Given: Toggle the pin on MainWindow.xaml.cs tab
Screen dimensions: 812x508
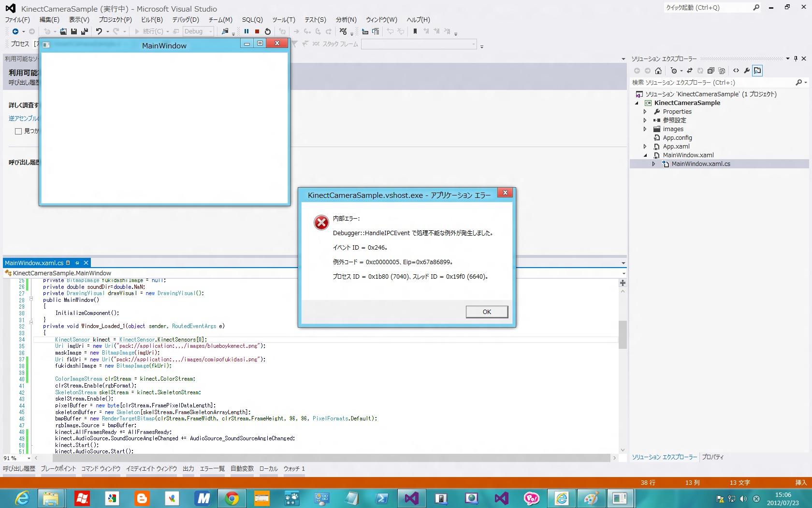Looking at the screenshot, I should [77, 263].
